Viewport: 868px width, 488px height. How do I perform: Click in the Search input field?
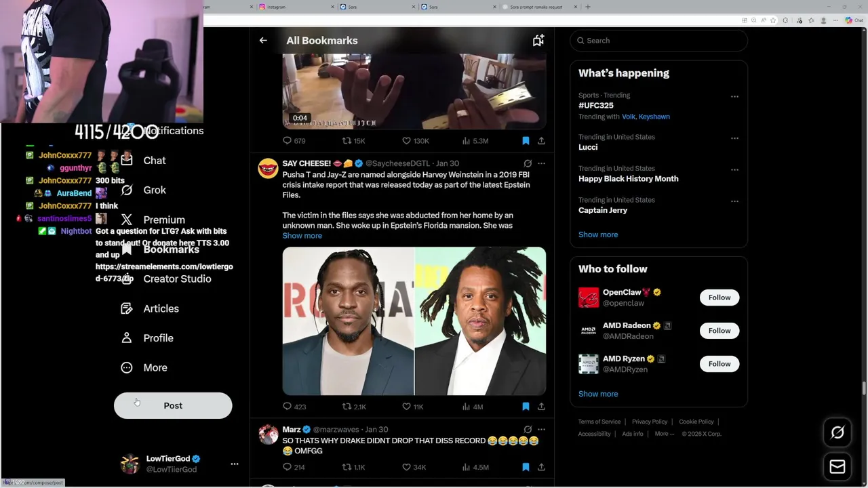point(658,41)
